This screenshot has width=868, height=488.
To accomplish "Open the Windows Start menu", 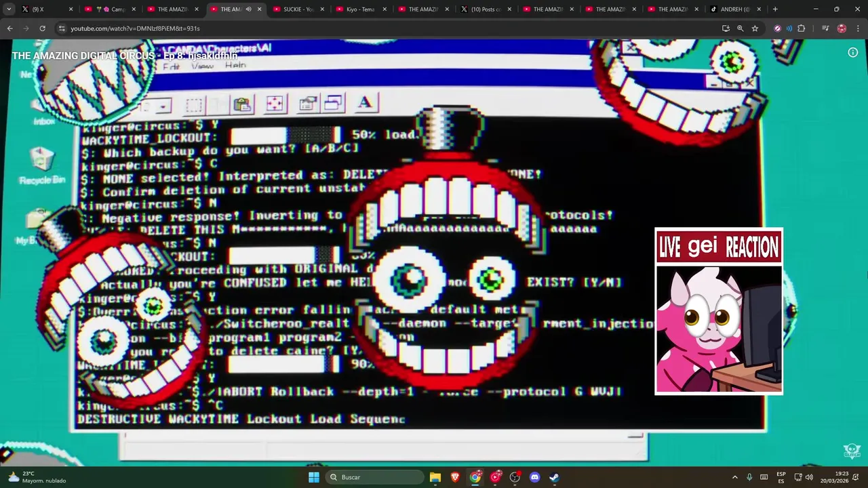I will pyautogui.click(x=314, y=477).
